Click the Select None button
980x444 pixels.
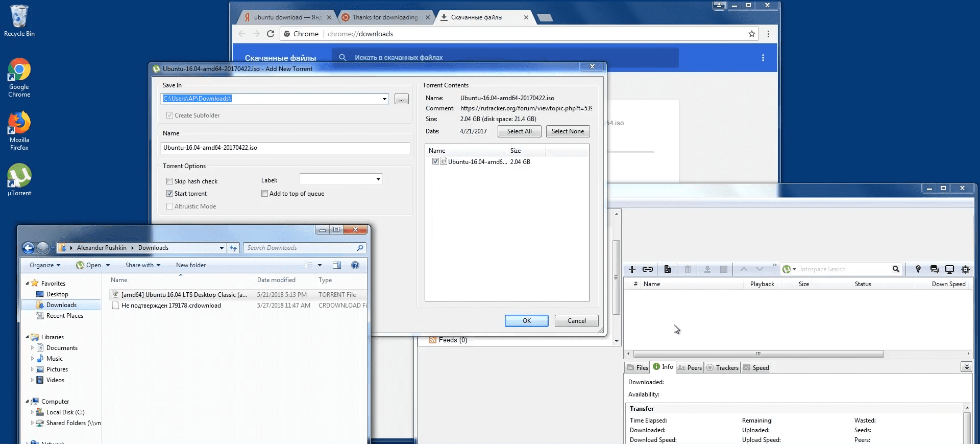(568, 131)
